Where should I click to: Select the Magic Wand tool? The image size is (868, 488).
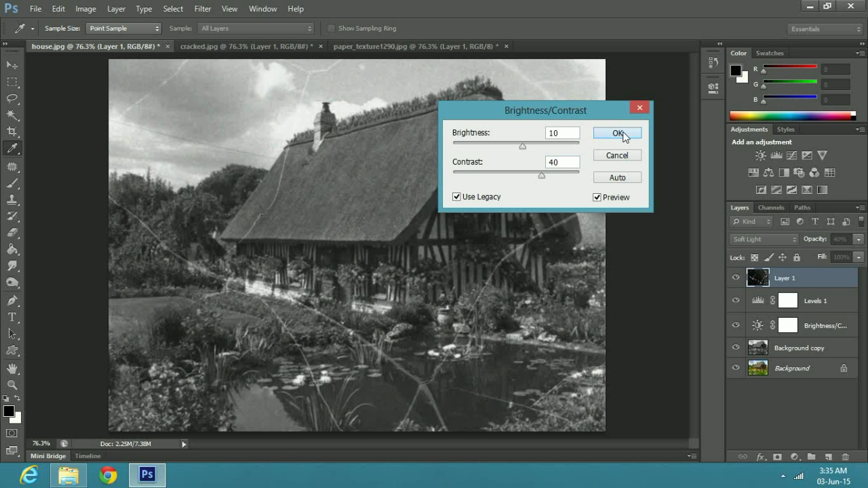pos(12,115)
